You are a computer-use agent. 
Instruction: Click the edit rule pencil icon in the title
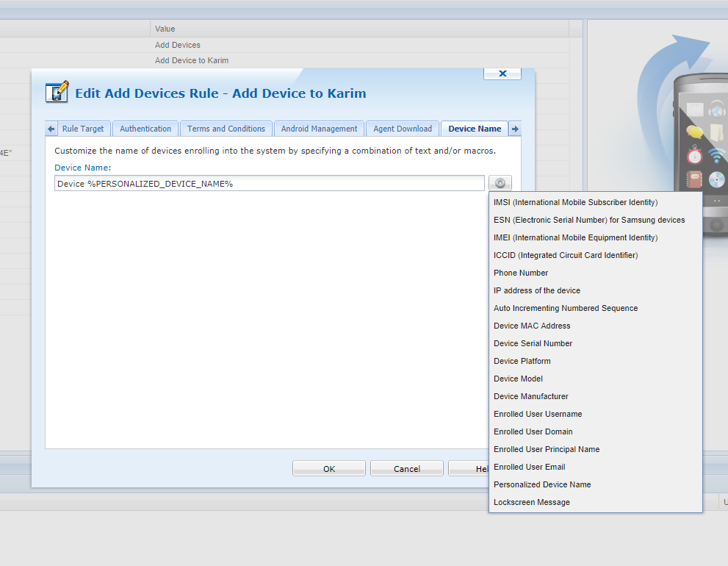pyautogui.click(x=57, y=93)
